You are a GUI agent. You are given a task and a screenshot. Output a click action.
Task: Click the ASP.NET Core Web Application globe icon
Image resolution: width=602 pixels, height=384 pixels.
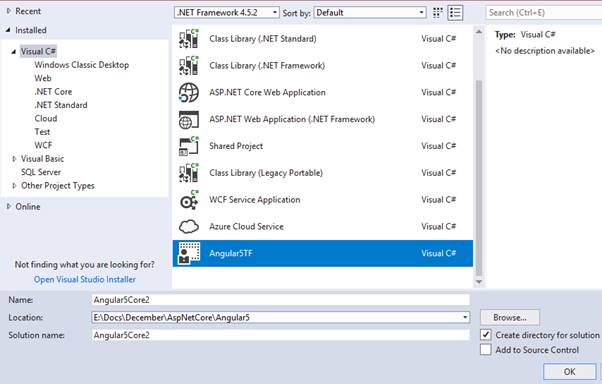coord(189,93)
